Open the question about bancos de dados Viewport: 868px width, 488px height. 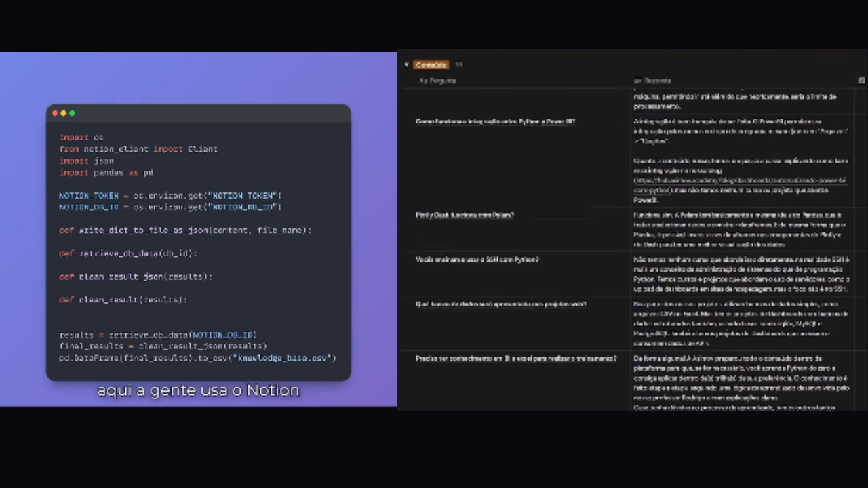(x=500, y=304)
